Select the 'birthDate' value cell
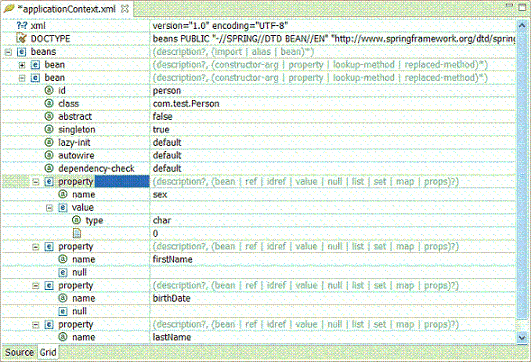Viewport: 531px width, 362px height. pyautogui.click(x=333, y=298)
